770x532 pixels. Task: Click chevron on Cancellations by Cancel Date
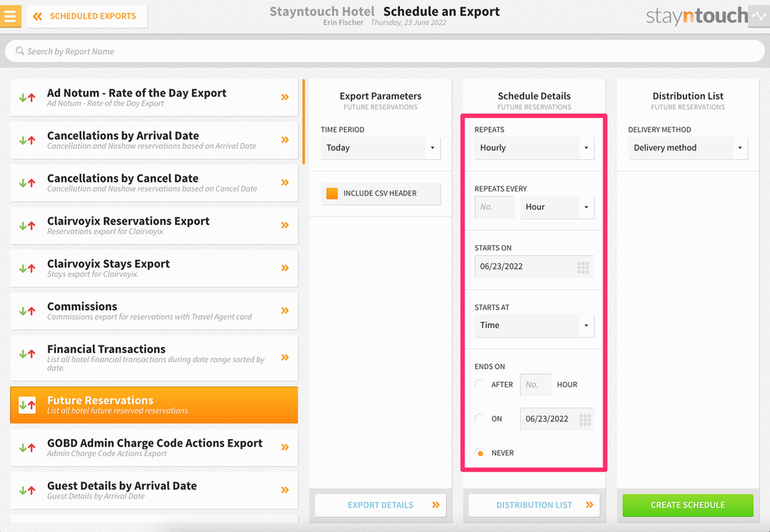285,182
